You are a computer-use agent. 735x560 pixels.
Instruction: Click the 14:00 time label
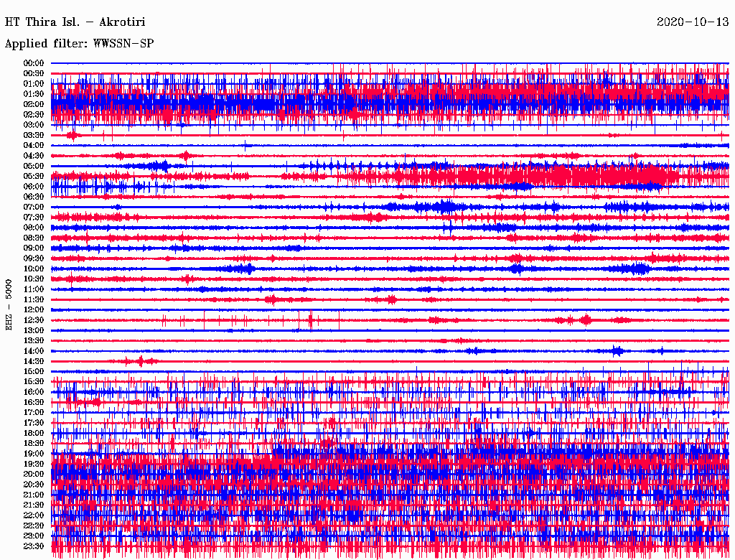(x=34, y=351)
